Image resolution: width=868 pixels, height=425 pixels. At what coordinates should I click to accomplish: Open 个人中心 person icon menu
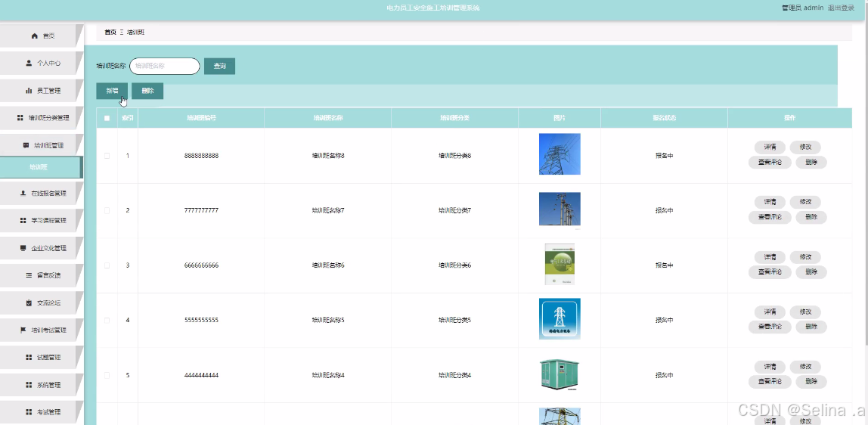pyautogui.click(x=42, y=63)
